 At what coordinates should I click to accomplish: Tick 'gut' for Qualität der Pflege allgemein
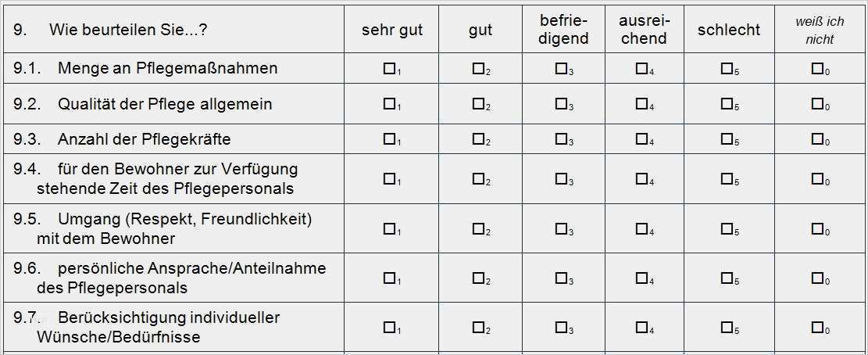click(478, 104)
